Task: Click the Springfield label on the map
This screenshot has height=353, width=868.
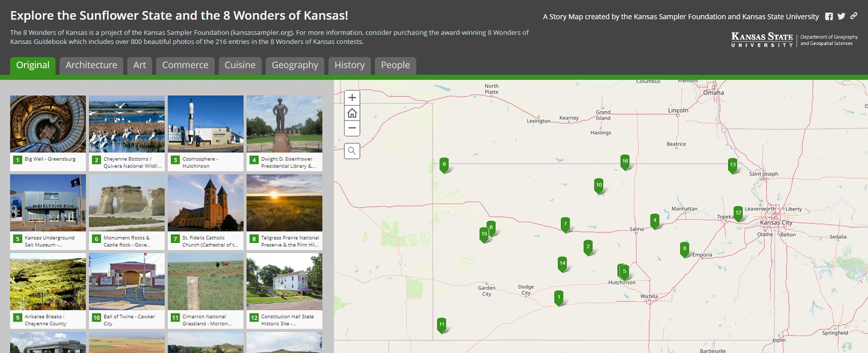Action: pos(835,333)
